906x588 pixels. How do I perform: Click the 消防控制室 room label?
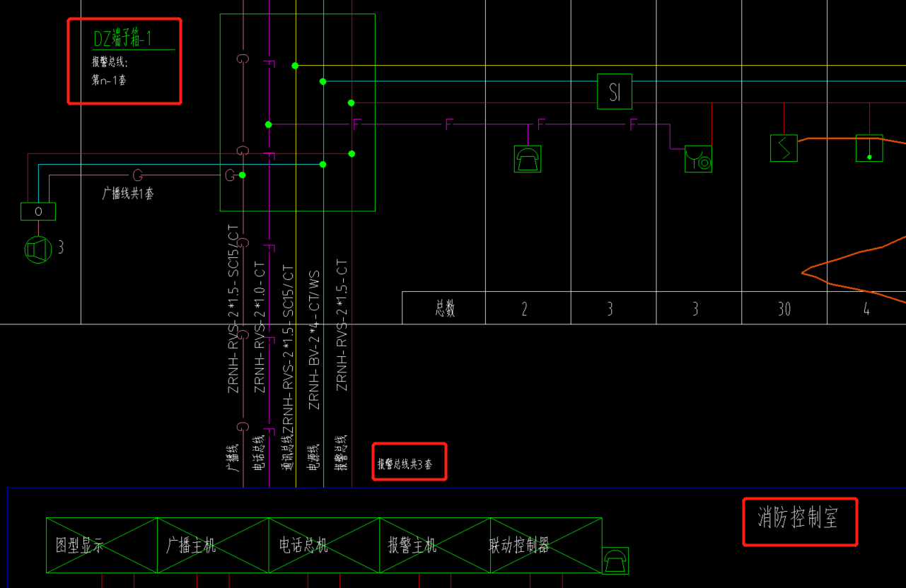tap(798, 518)
